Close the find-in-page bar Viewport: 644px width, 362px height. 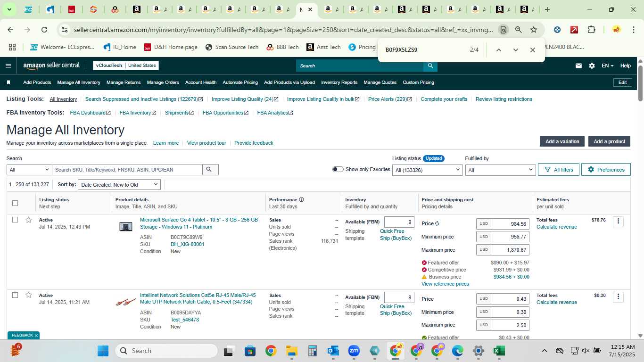coord(532,50)
